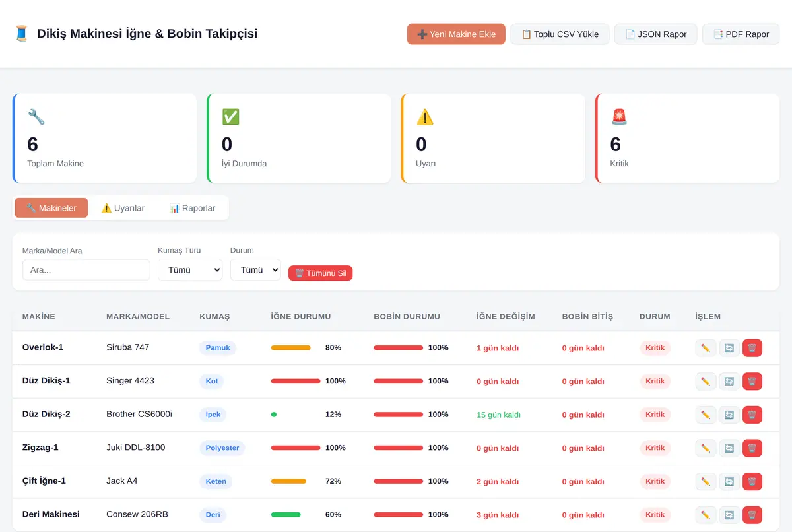Click the Toplu CSV Yükle button

tap(560, 34)
